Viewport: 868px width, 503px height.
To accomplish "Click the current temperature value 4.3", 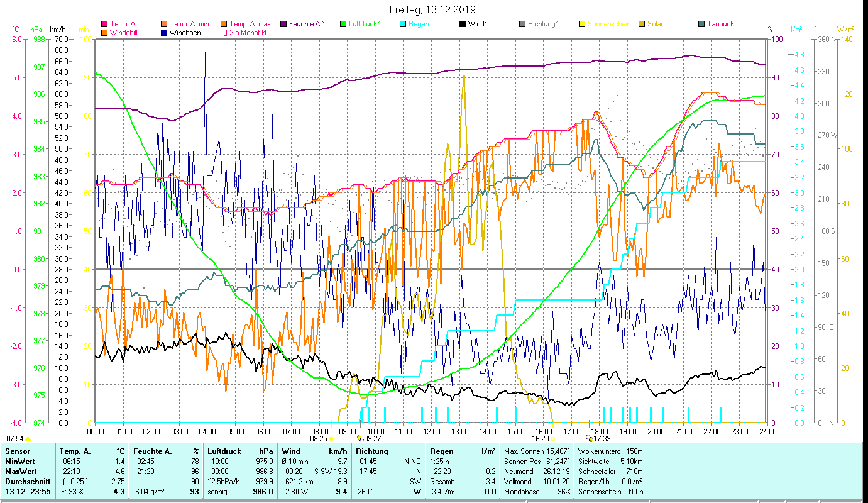I will (x=119, y=492).
